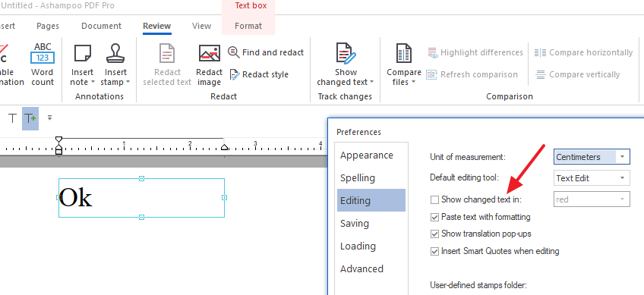Viewport: 644px width, 295px height.
Task: Select Spelling preferences category
Action: [x=358, y=177]
